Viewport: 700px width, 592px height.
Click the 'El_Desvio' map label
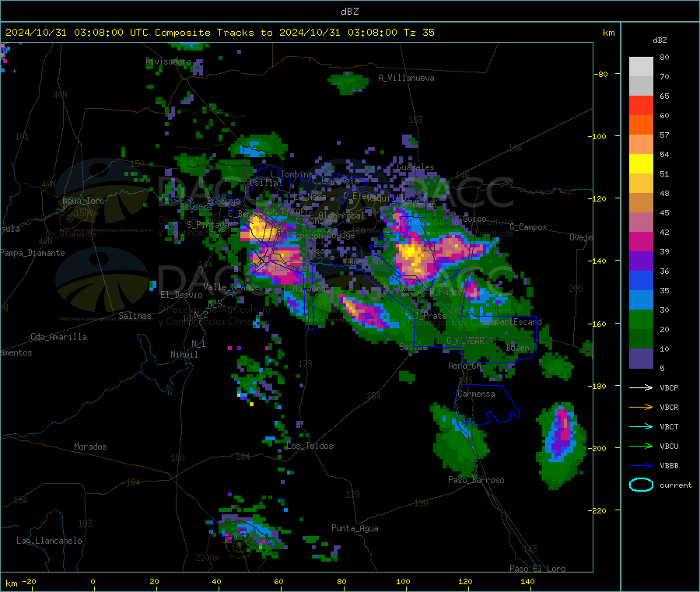pyautogui.click(x=181, y=295)
